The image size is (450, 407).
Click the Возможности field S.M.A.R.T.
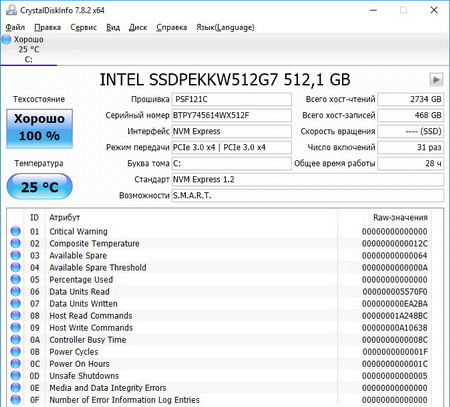coord(308,195)
